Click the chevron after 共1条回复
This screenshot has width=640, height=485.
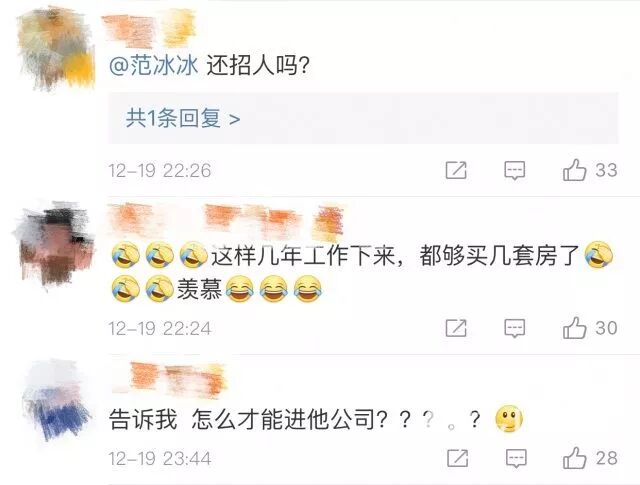pos(235,119)
